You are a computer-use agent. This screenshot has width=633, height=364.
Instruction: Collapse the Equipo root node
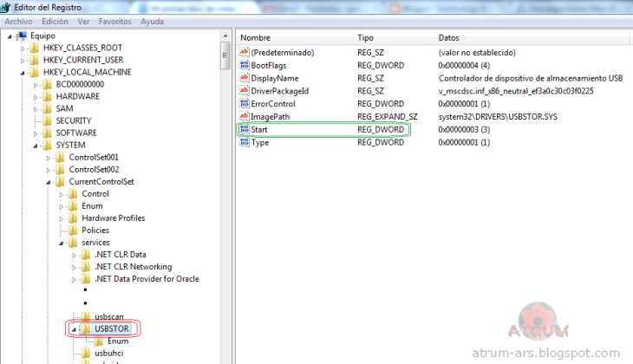pyautogui.click(x=10, y=36)
